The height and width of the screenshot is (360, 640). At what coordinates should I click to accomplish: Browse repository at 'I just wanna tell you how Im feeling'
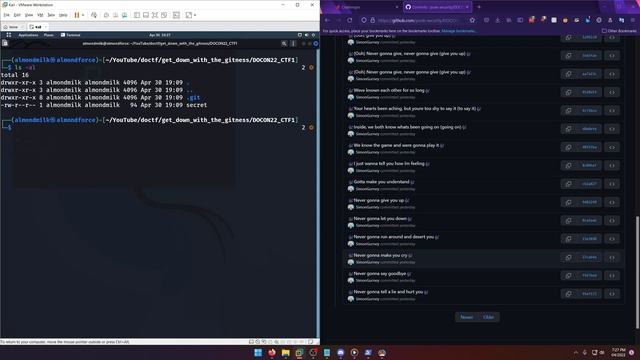coord(612,165)
